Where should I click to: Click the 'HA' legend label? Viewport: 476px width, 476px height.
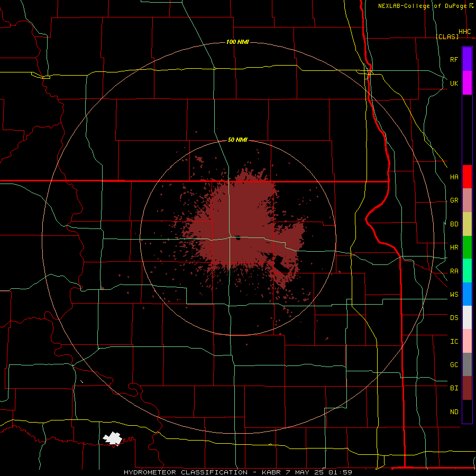[454, 177]
